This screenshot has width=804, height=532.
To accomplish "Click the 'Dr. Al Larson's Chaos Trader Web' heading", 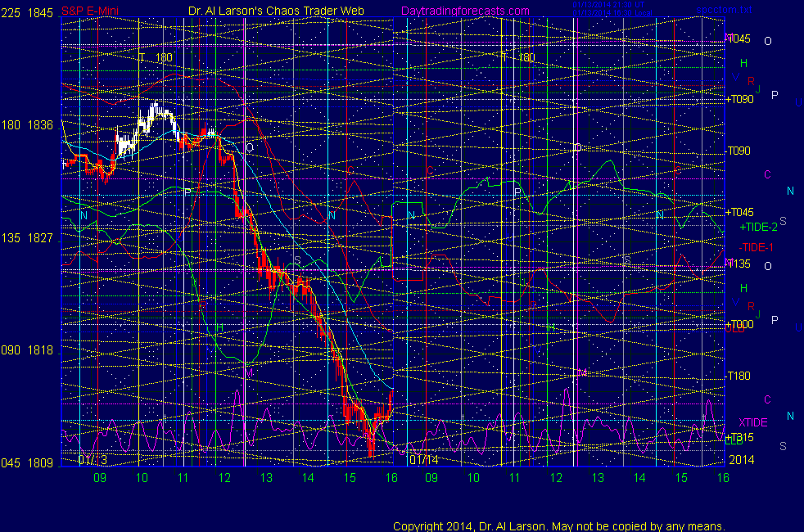I will pyautogui.click(x=276, y=11).
